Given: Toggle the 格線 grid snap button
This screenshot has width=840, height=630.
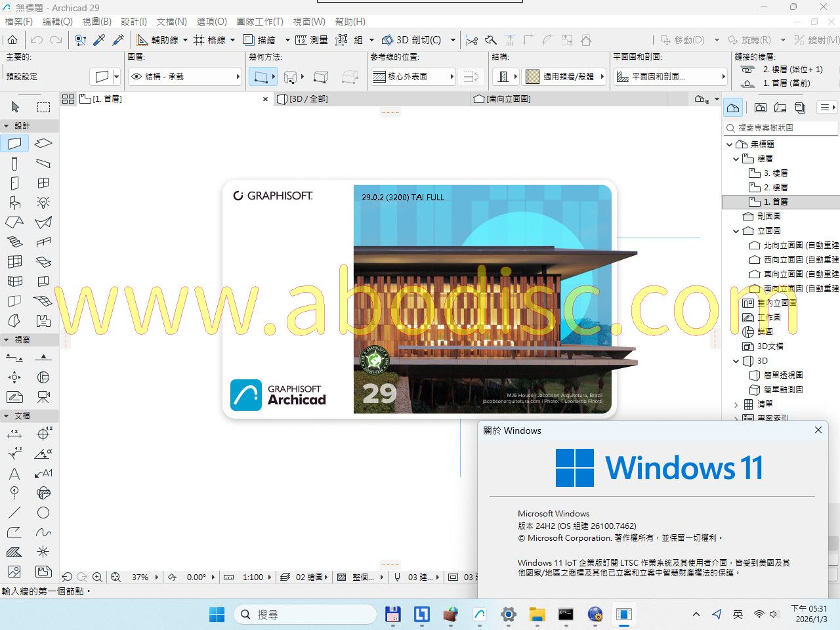Looking at the screenshot, I should point(209,40).
